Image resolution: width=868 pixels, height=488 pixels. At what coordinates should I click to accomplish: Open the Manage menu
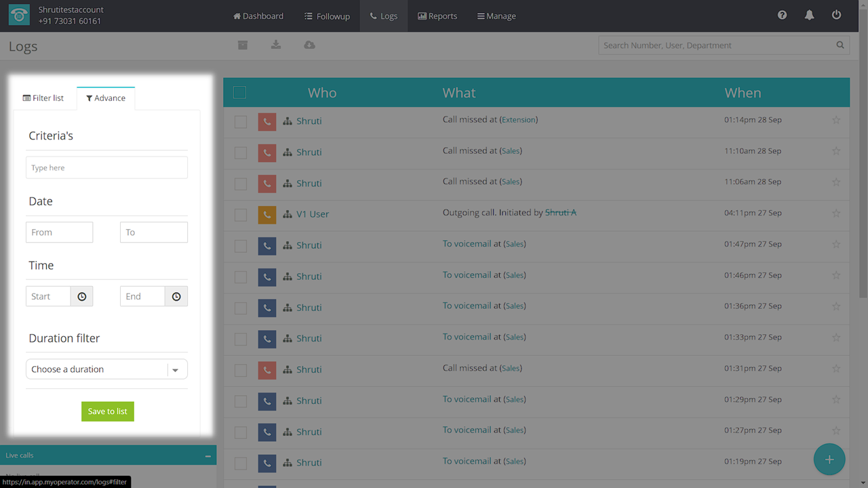point(496,16)
